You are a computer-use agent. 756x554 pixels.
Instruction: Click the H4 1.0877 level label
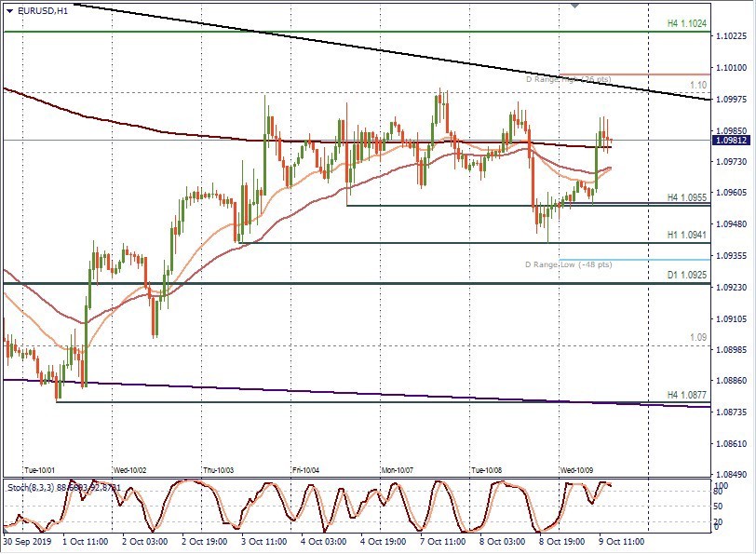686,395
